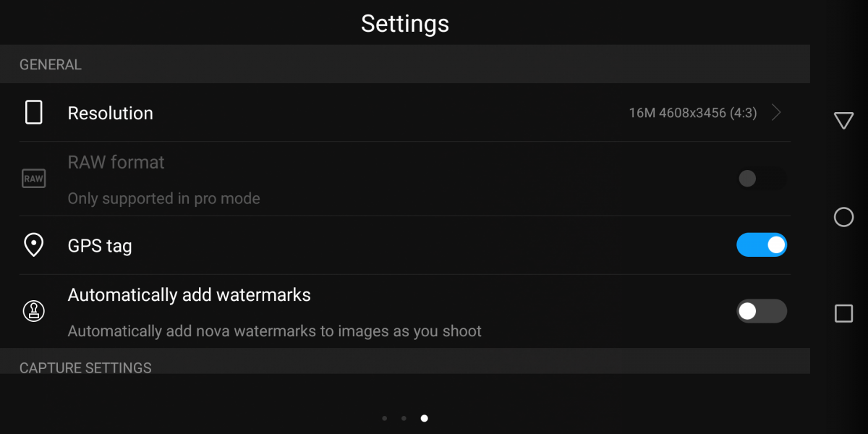The height and width of the screenshot is (434, 868).
Task: Enable the Automatically add watermarks switch
Action: 761,311
